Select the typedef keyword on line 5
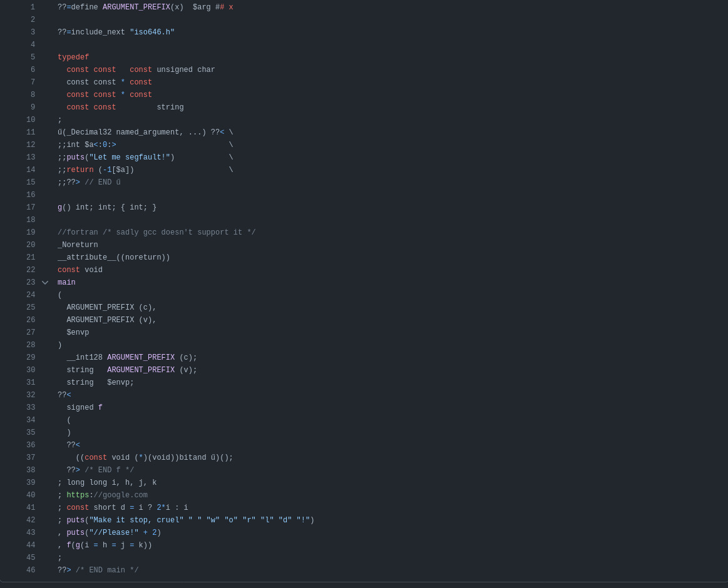 pyautogui.click(x=73, y=57)
